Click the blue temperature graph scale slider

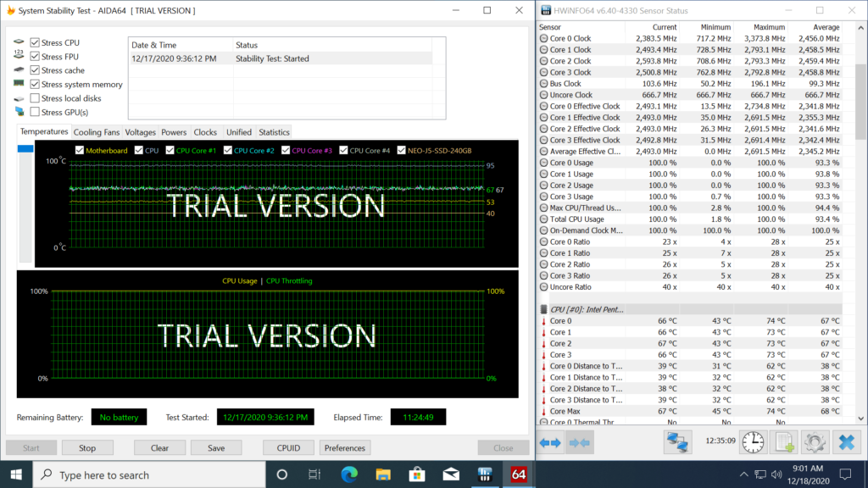(x=25, y=149)
